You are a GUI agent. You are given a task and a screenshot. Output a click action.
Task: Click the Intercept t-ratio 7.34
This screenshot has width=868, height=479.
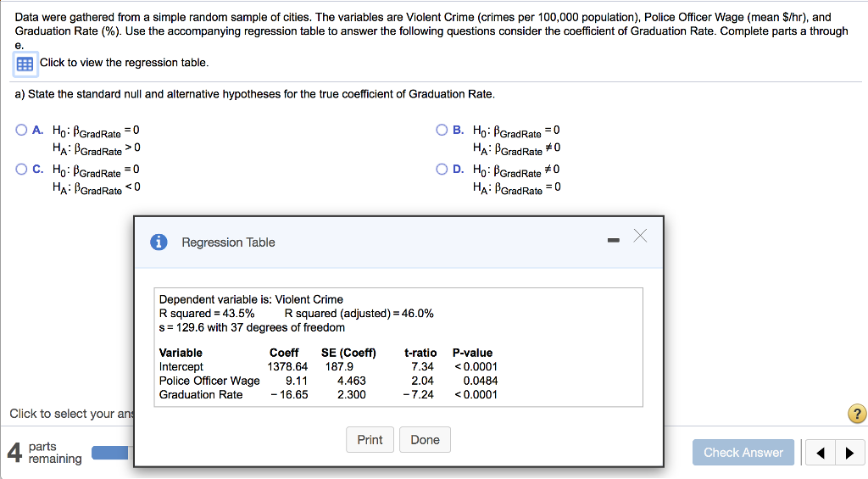point(422,366)
